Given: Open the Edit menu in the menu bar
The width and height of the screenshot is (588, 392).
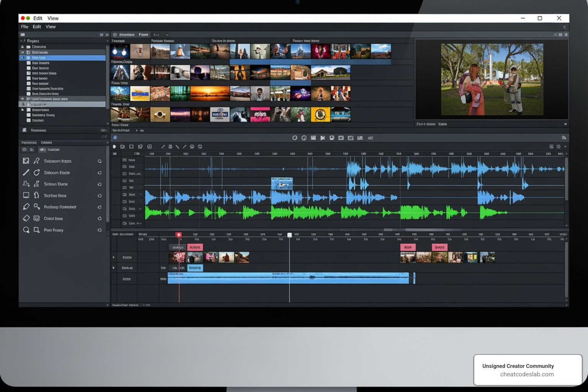Looking at the screenshot, I should [x=37, y=26].
